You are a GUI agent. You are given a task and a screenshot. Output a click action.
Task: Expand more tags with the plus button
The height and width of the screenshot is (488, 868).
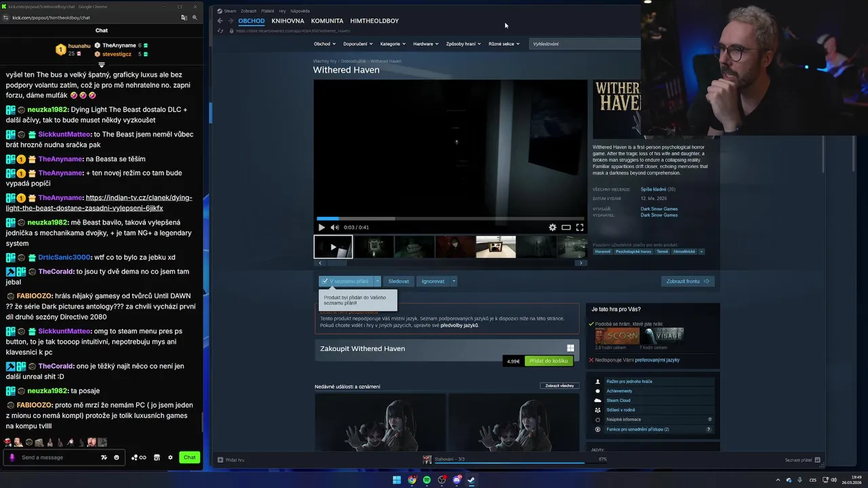pyautogui.click(x=701, y=251)
